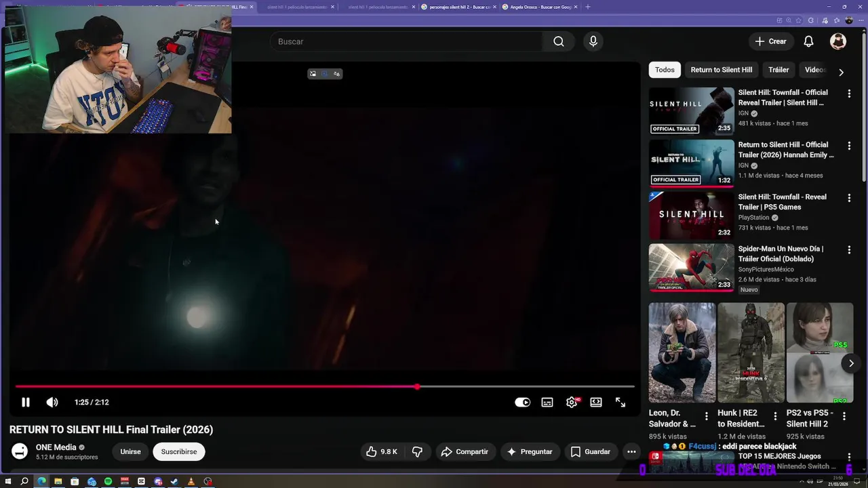Dislike the video
Image resolution: width=868 pixels, height=488 pixels.
pyautogui.click(x=418, y=451)
